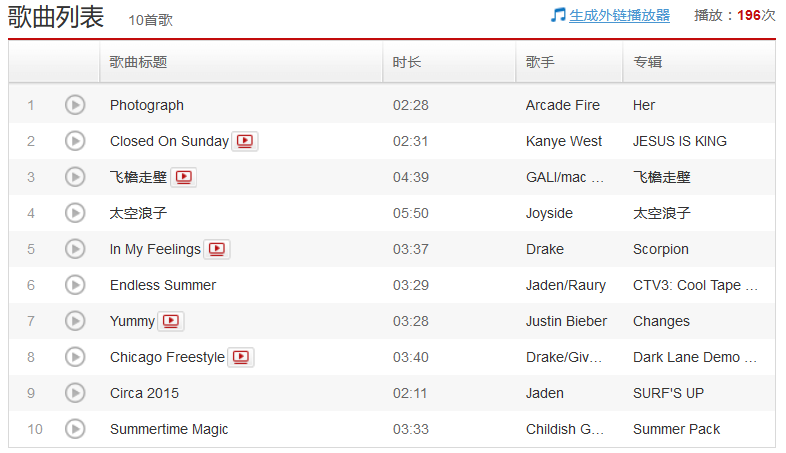Click the play icon for 太空浪子
This screenshot has width=786, height=453.
75,213
